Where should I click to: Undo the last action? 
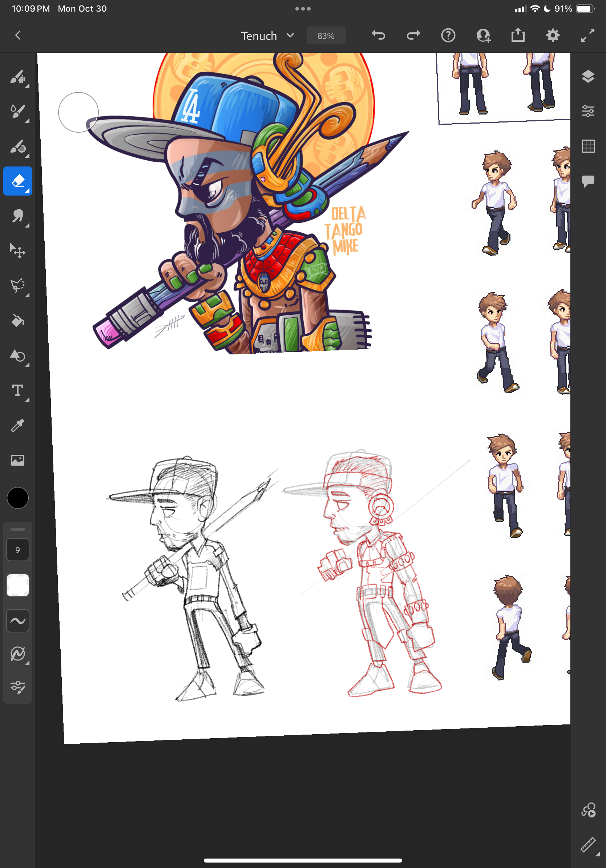coord(378,36)
